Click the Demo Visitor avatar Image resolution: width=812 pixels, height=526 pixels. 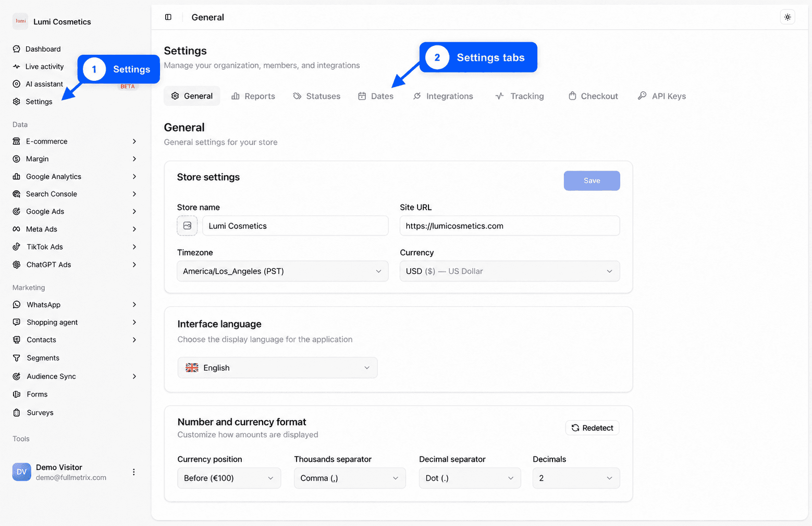click(21, 472)
